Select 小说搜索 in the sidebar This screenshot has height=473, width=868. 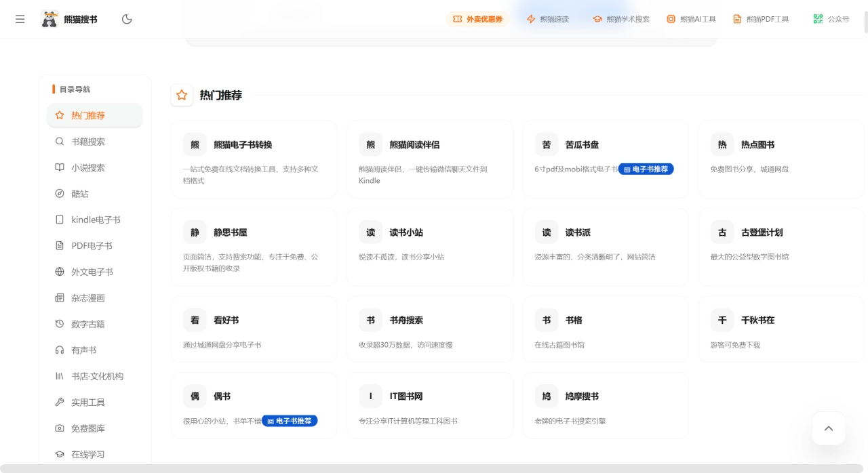coord(95,167)
